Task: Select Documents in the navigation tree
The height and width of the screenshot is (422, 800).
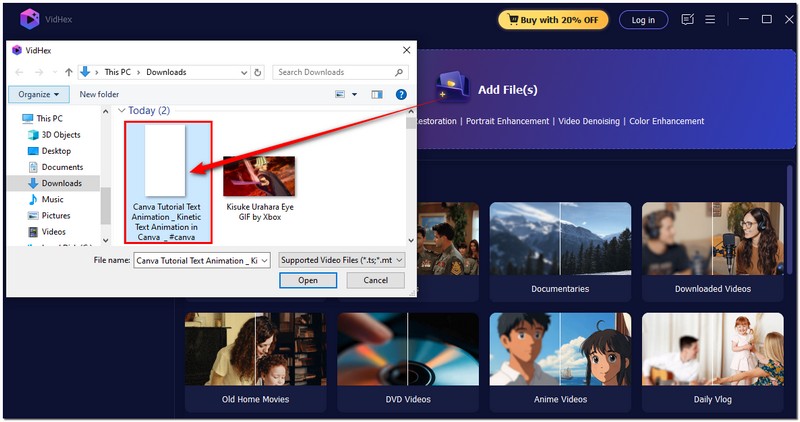Action: [x=62, y=167]
